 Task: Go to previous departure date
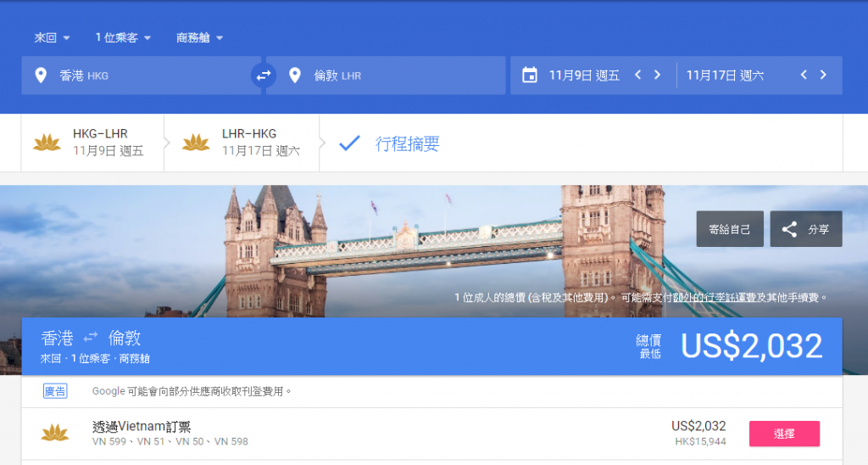tap(637, 75)
